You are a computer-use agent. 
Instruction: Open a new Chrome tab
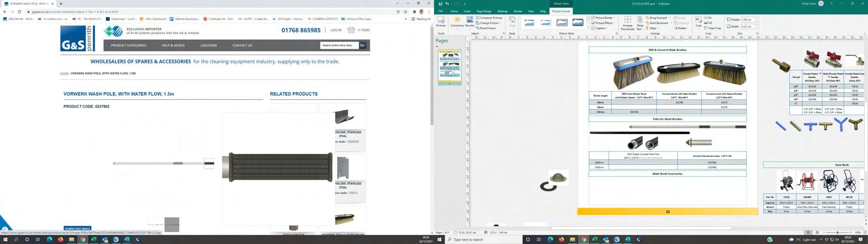click(x=61, y=4)
